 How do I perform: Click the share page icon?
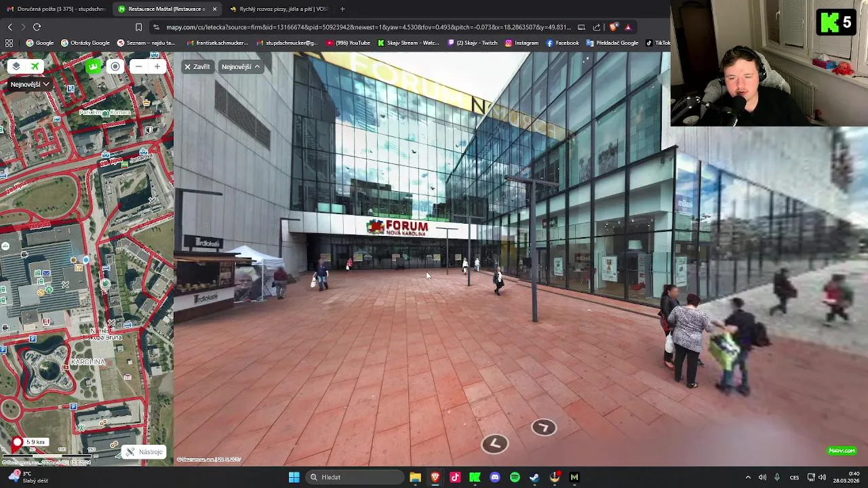597,27
